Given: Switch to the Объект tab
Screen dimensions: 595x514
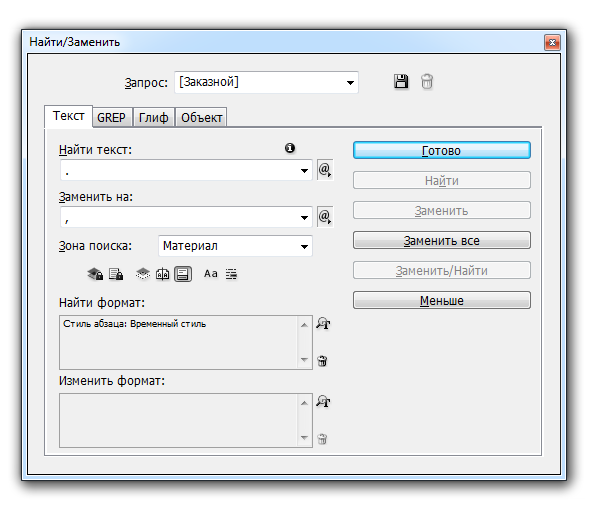Looking at the screenshot, I should [x=201, y=118].
